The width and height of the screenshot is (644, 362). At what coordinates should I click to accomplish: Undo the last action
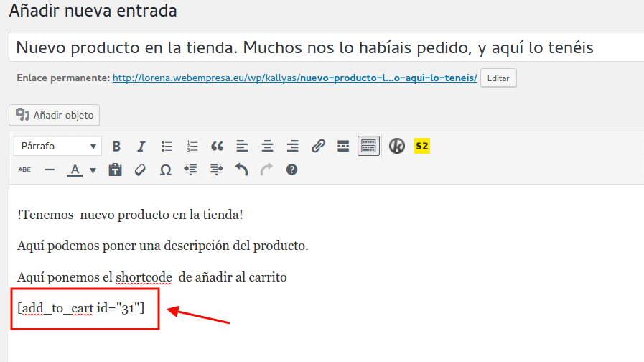(x=241, y=170)
